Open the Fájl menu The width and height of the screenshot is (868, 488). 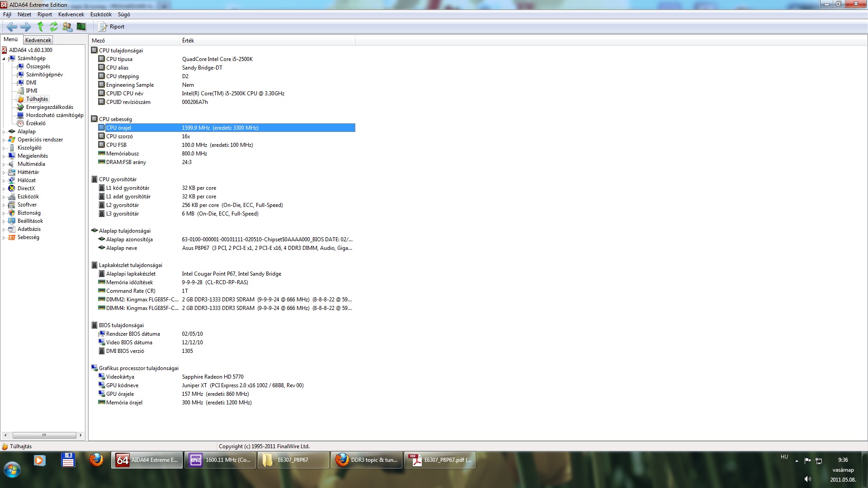pos(7,14)
